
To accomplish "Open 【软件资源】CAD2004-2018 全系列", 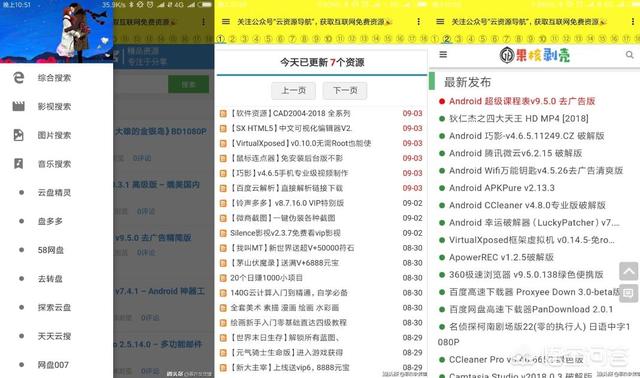I will (x=291, y=113).
